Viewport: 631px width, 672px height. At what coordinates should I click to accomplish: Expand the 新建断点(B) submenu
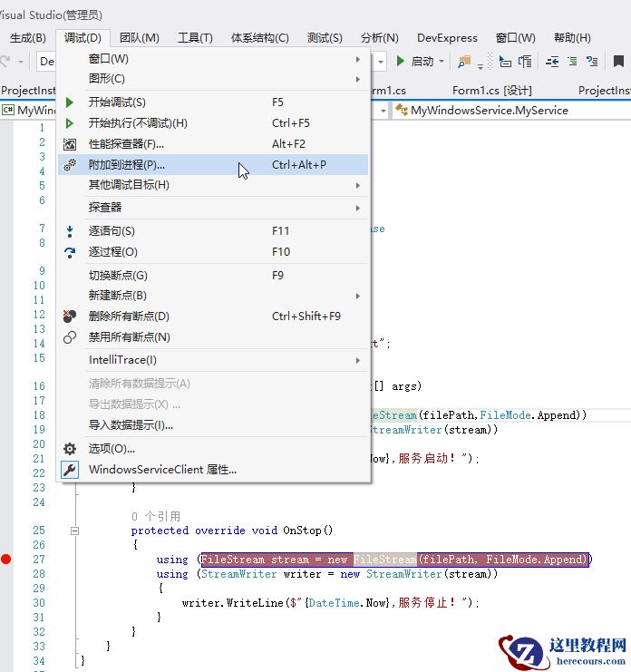358,296
